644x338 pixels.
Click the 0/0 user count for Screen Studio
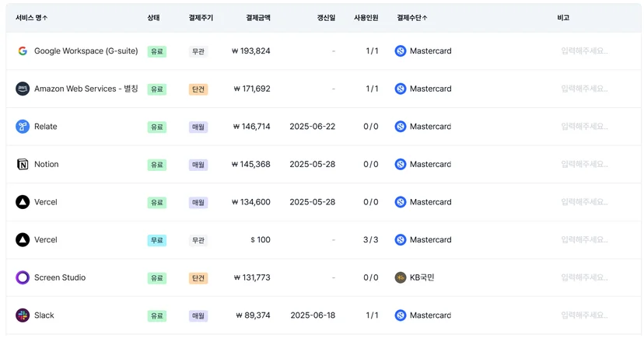371,277
